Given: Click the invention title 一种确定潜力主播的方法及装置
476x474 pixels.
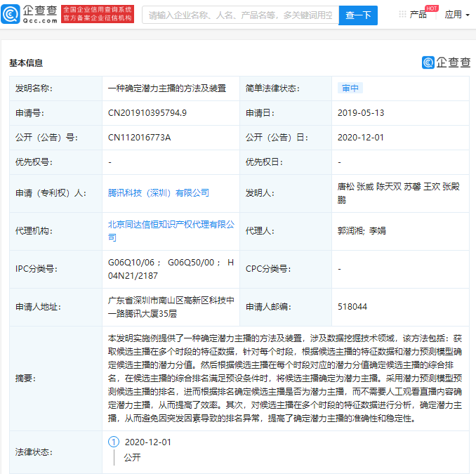Looking at the screenshot, I should [x=166, y=88].
